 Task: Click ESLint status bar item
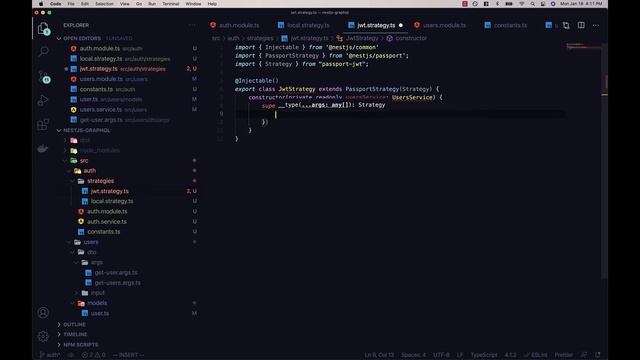(x=536, y=355)
